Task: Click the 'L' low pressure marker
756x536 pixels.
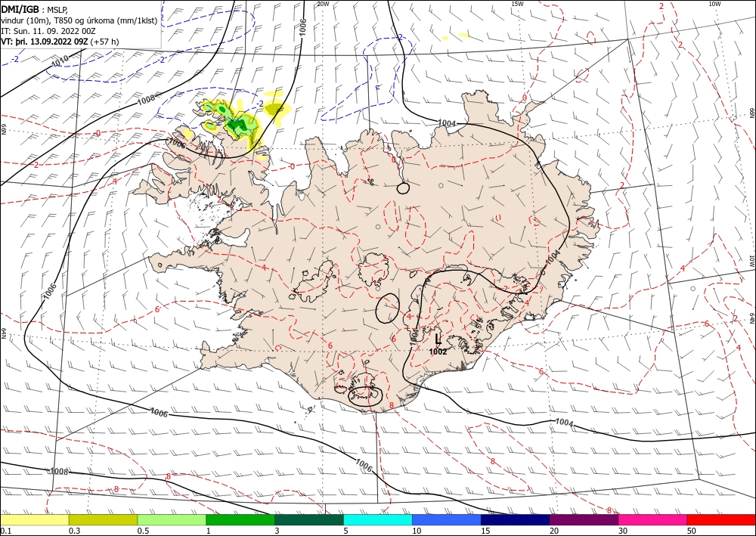Action: click(x=438, y=339)
